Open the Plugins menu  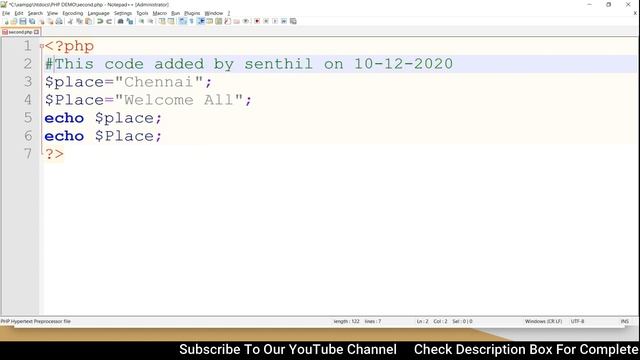tap(192, 13)
